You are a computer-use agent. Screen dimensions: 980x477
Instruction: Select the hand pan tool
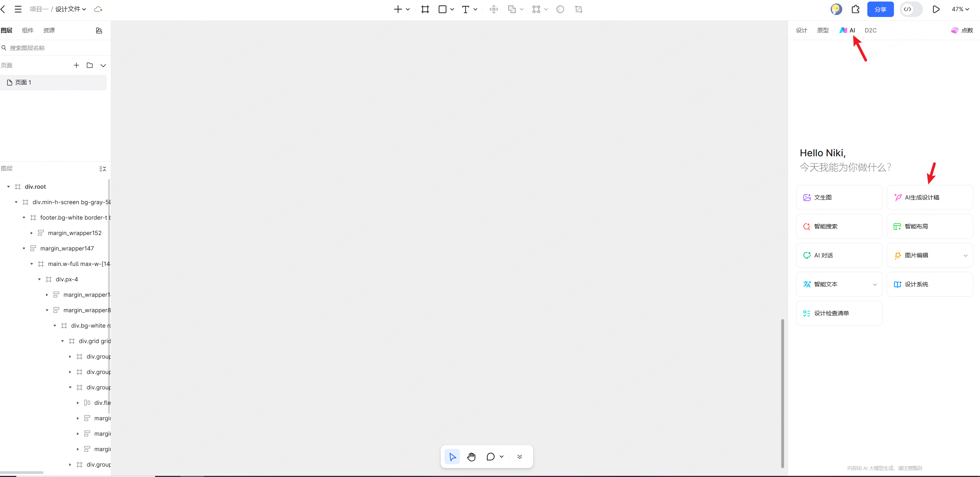pos(471,457)
